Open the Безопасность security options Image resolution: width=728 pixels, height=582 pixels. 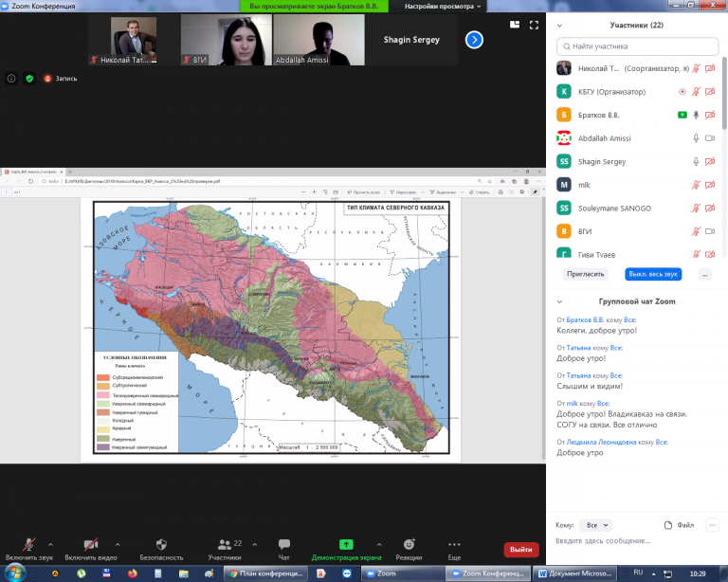click(161, 549)
